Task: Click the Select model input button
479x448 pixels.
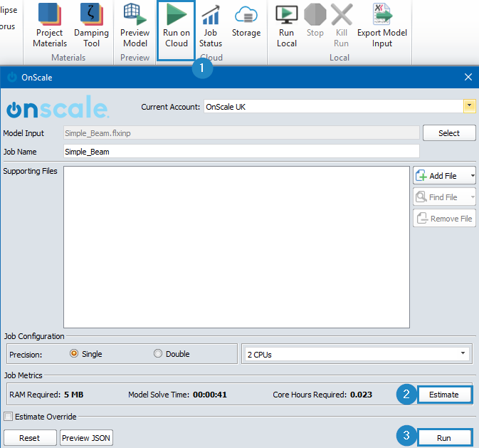Action: pyautogui.click(x=449, y=133)
